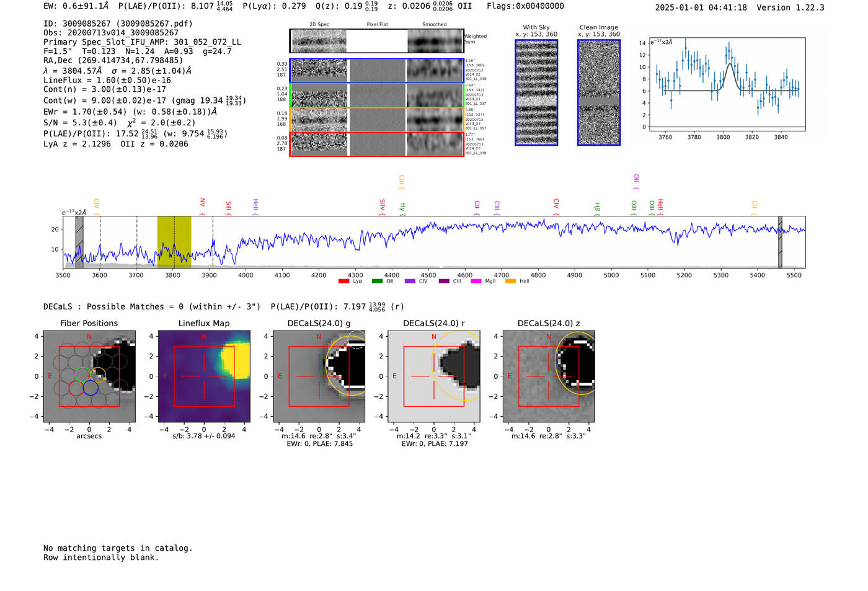Select the orange fiber circle in Fiber Positions

98,375
